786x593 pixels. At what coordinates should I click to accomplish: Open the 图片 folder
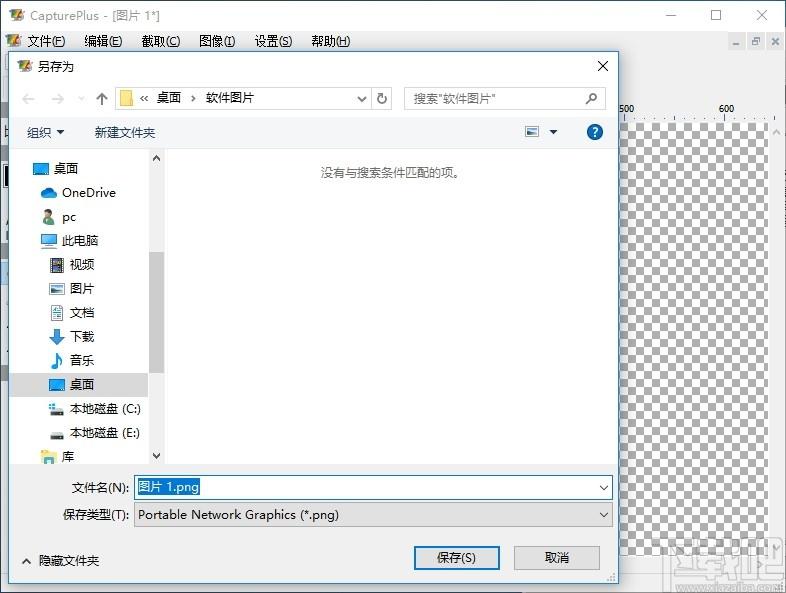point(72,289)
